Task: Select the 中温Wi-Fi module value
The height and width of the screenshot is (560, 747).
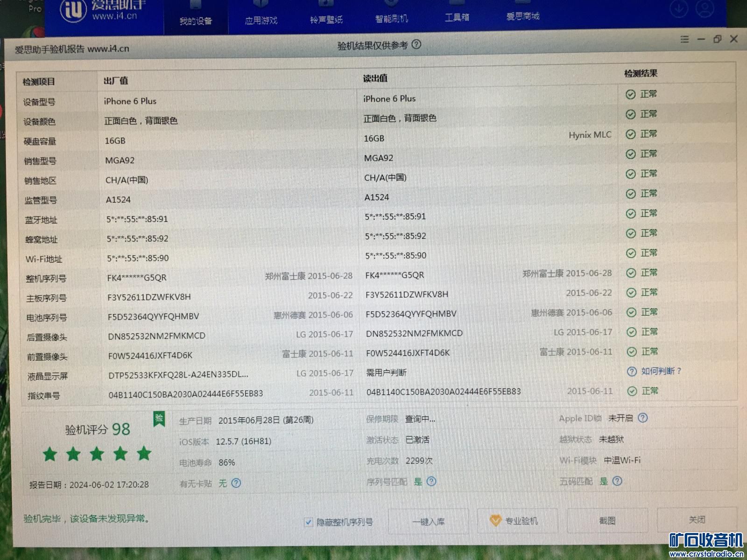Action: coord(622,460)
